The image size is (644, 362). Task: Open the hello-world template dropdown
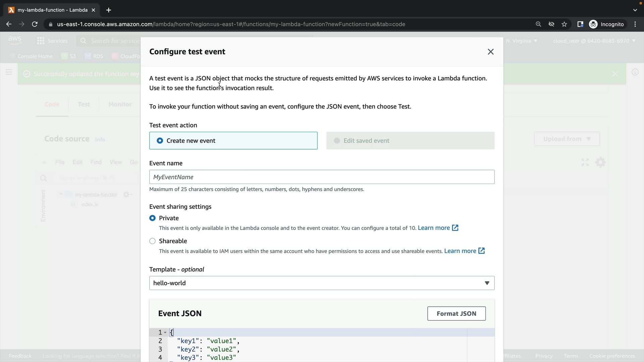(x=321, y=283)
